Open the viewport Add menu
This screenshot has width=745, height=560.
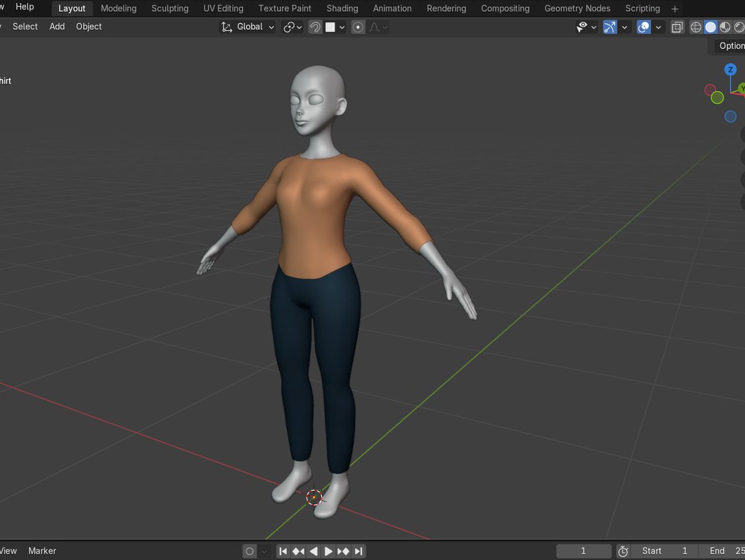pos(57,27)
